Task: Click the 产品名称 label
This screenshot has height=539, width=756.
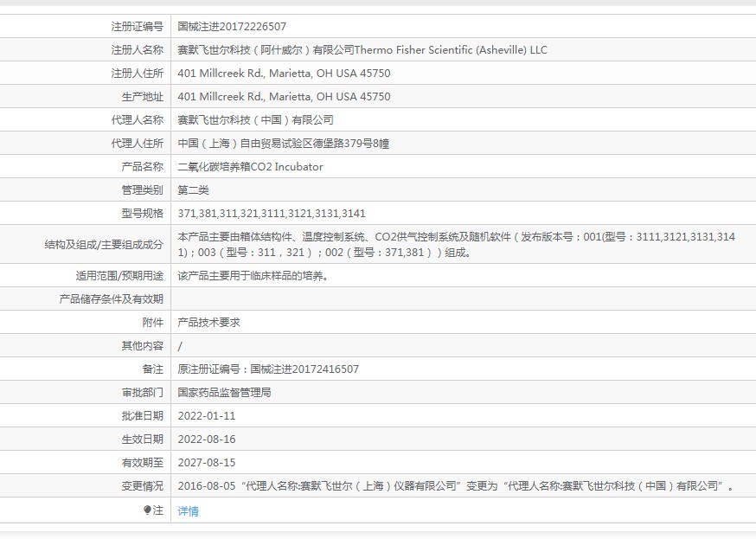Action: (x=143, y=167)
